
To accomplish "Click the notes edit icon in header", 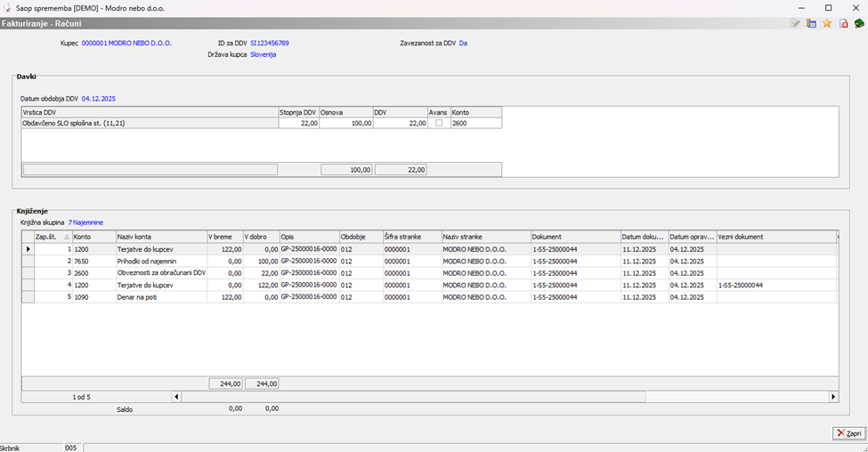I will click(796, 23).
